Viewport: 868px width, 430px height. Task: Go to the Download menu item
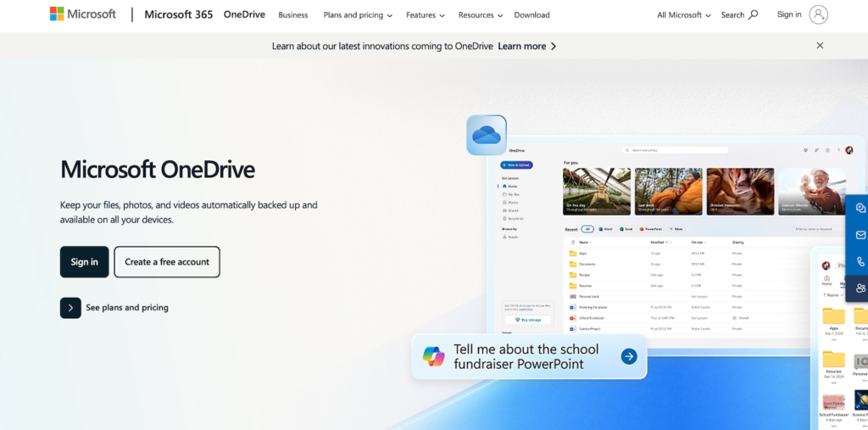(x=531, y=15)
